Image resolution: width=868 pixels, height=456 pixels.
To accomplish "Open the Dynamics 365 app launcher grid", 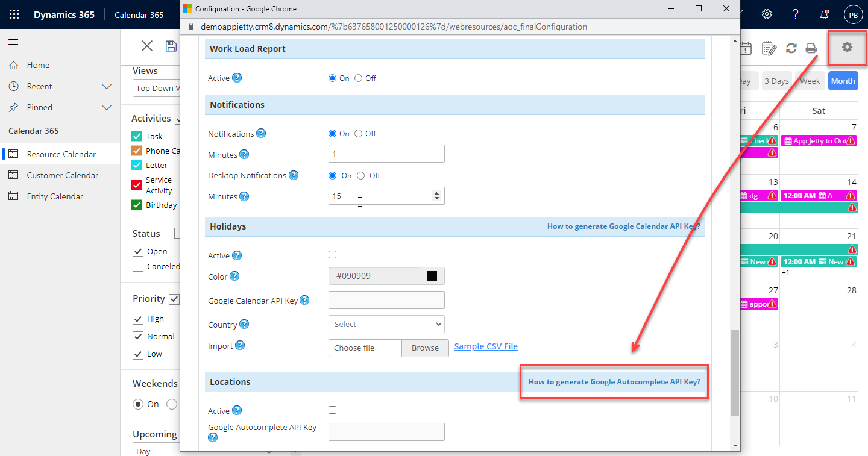I will 14,14.
